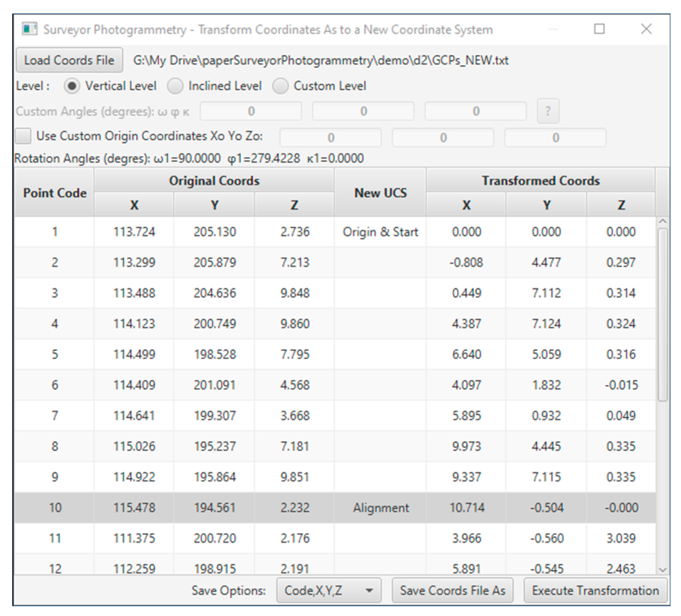Click the Surveyor Photogrammetry app icon in title bar
The height and width of the screenshot is (616, 681).
(29, 29)
